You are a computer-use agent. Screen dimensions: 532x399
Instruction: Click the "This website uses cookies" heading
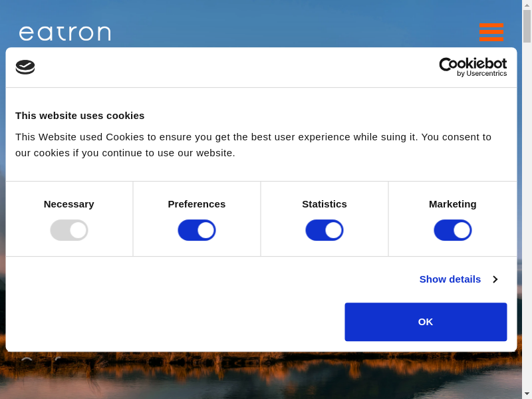click(80, 116)
